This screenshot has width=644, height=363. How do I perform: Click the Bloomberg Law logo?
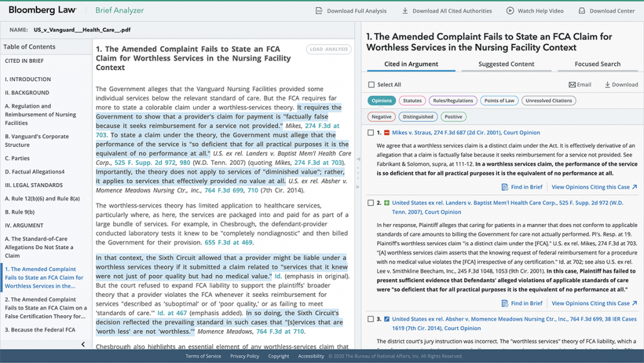tap(42, 10)
